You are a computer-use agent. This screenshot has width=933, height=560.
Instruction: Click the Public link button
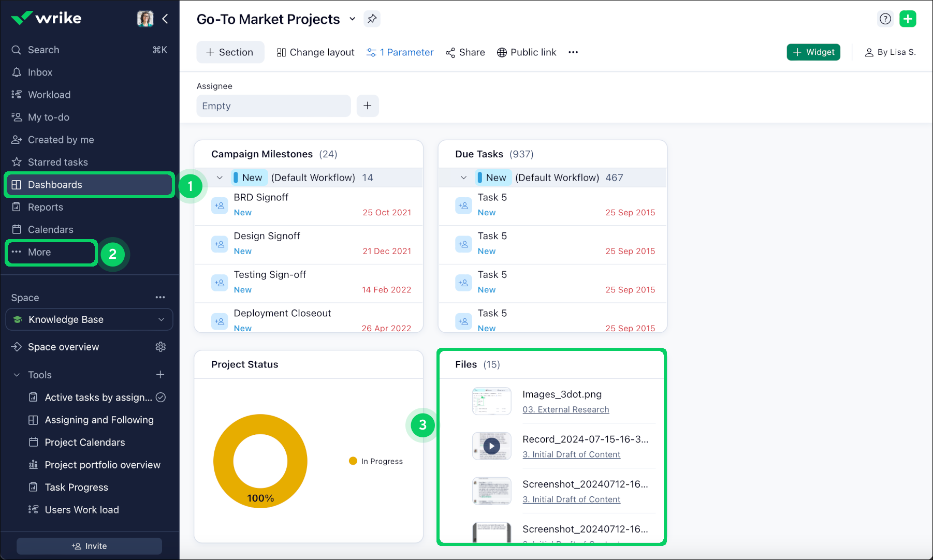coord(527,52)
